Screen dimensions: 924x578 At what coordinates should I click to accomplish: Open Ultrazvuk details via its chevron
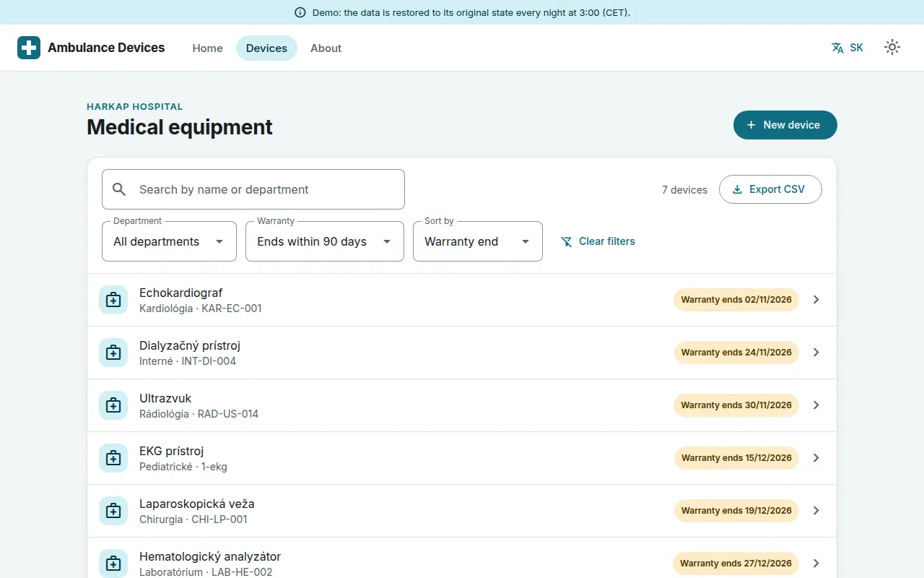coord(816,405)
